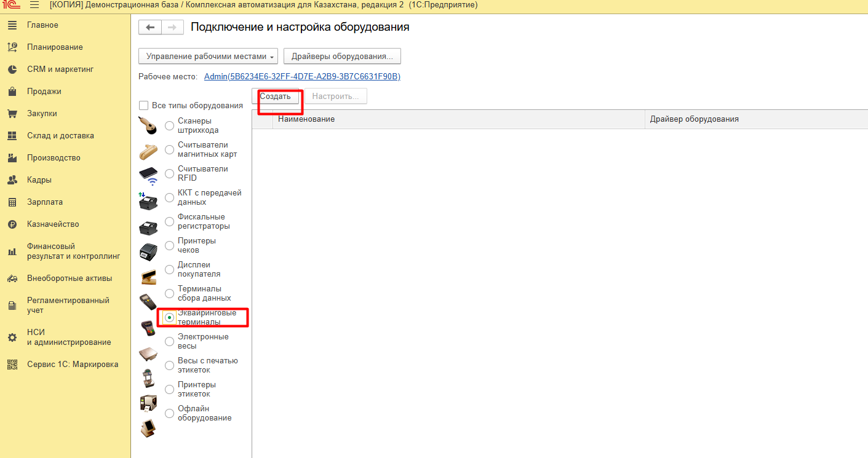Click the Сервис 1С: Маркировка QR icon
868x458 pixels.
pos(12,365)
